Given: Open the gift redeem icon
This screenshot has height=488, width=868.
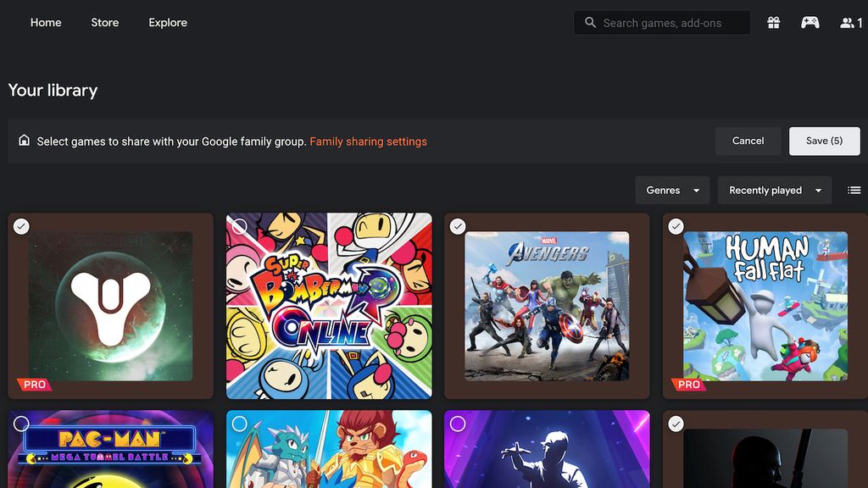Looking at the screenshot, I should (773, 23).
